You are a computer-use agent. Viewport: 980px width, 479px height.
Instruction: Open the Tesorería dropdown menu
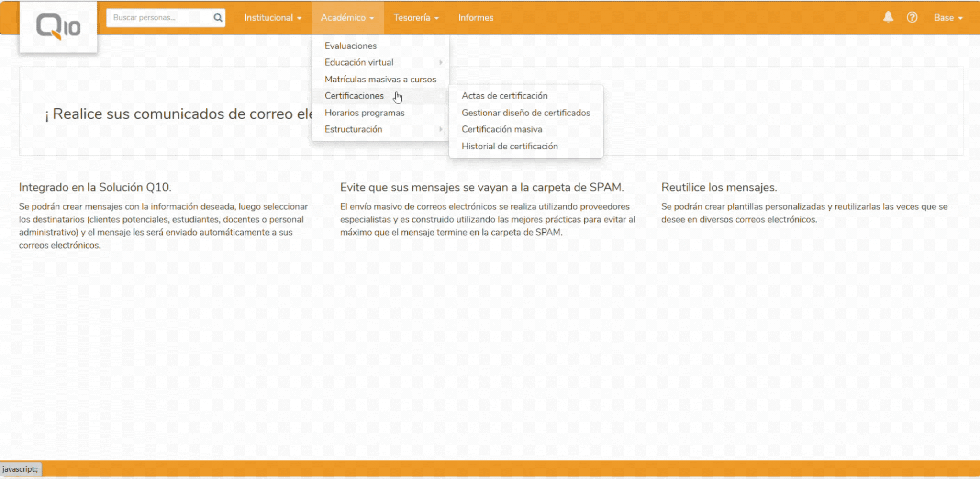pyautogui.click(x=416, y=18)
